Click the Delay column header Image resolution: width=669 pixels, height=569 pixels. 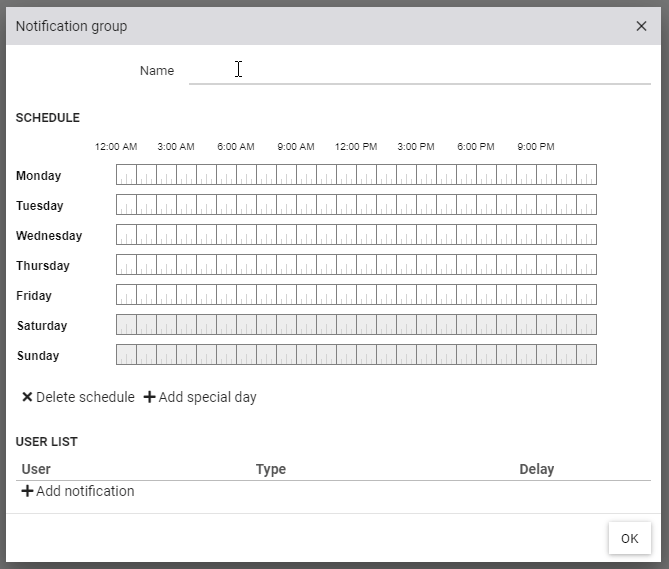(x=537, y=469)
